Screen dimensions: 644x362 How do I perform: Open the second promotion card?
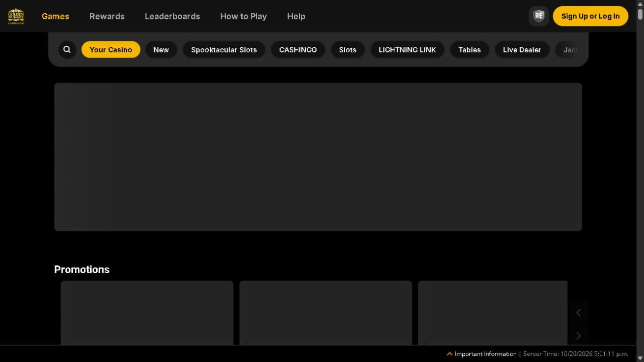[326, 313]
